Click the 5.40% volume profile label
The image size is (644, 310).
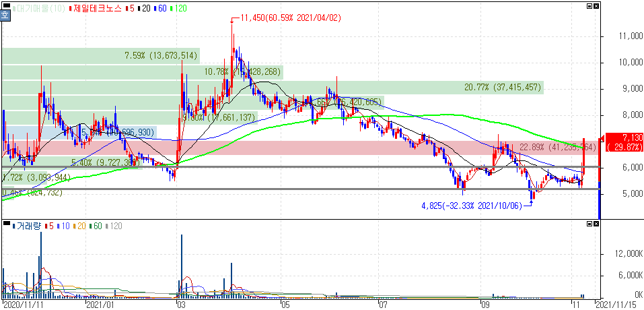point(106,163)
